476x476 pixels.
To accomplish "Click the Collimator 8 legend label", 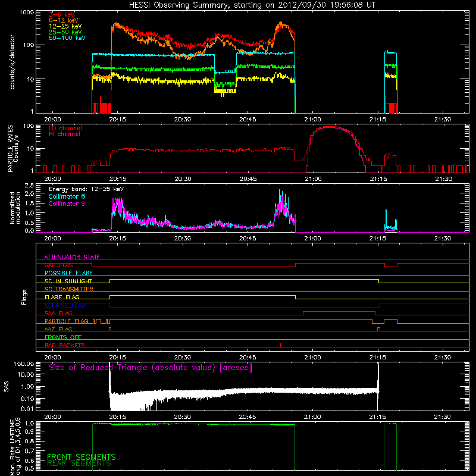I will coord(67,196).
